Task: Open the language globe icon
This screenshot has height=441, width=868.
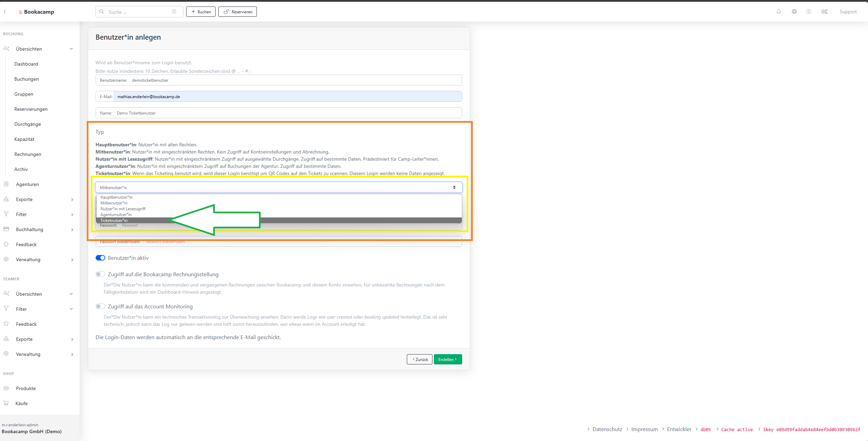Action: [x=794, y=12]
